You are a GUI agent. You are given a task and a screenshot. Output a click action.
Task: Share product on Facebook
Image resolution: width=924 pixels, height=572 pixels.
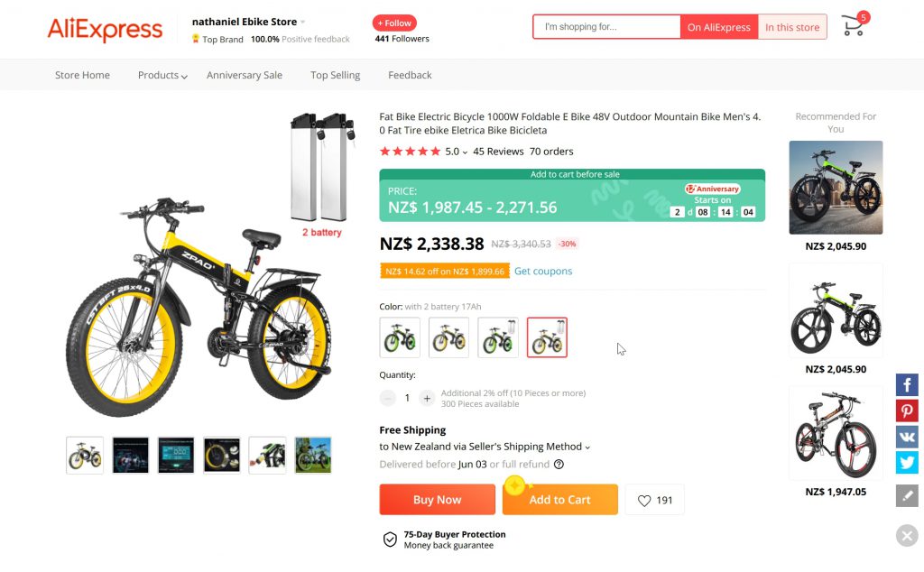point(907,384)
